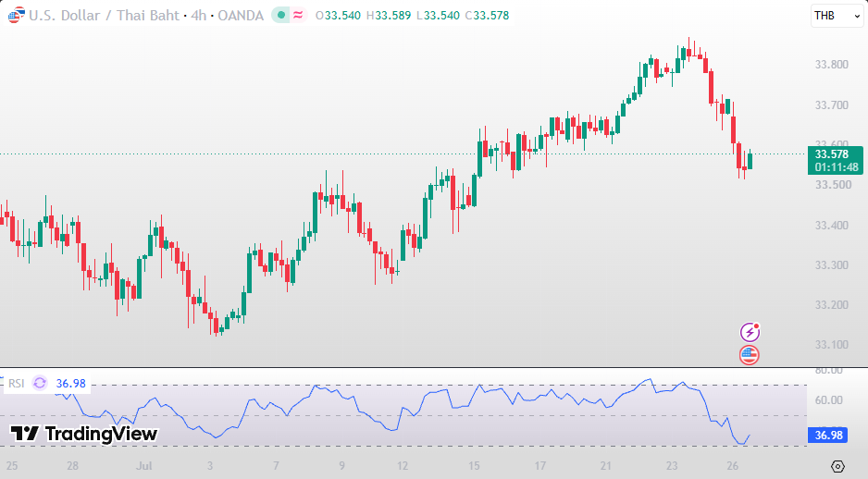This screenshot has width=868, height=479.
Task: Click the RSI indicator label
Action: point(16,384)
